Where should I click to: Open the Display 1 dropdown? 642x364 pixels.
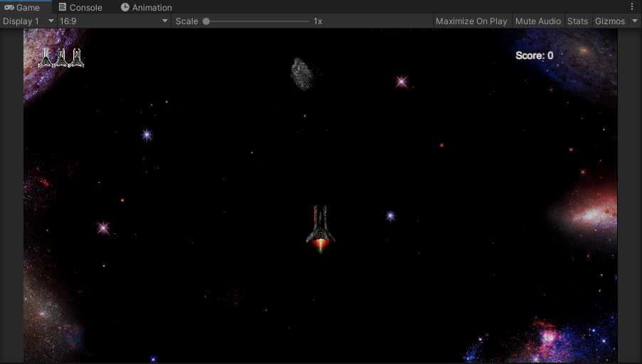coord(28,21)
